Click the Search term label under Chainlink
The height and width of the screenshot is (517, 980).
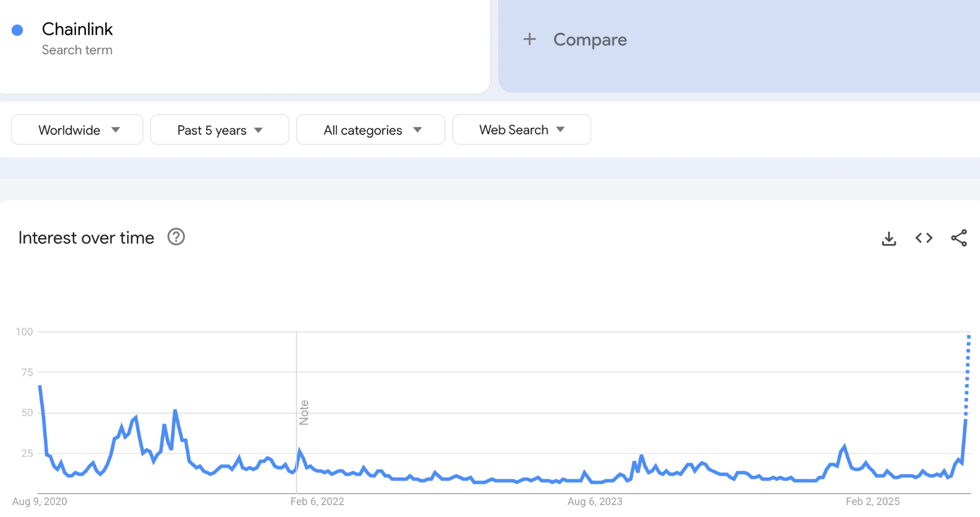77,50
